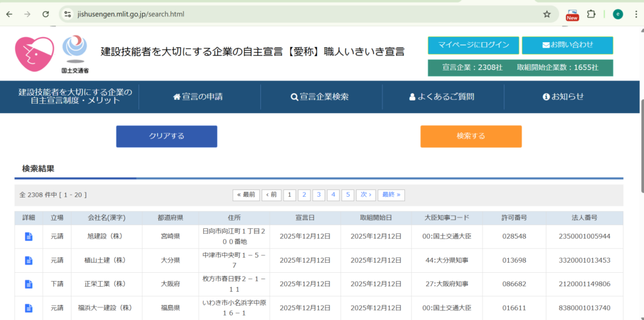This screenshot has width=644, height=320.
Task: Bookmark this page with the star icon
Action: click(x=547, y=14)
